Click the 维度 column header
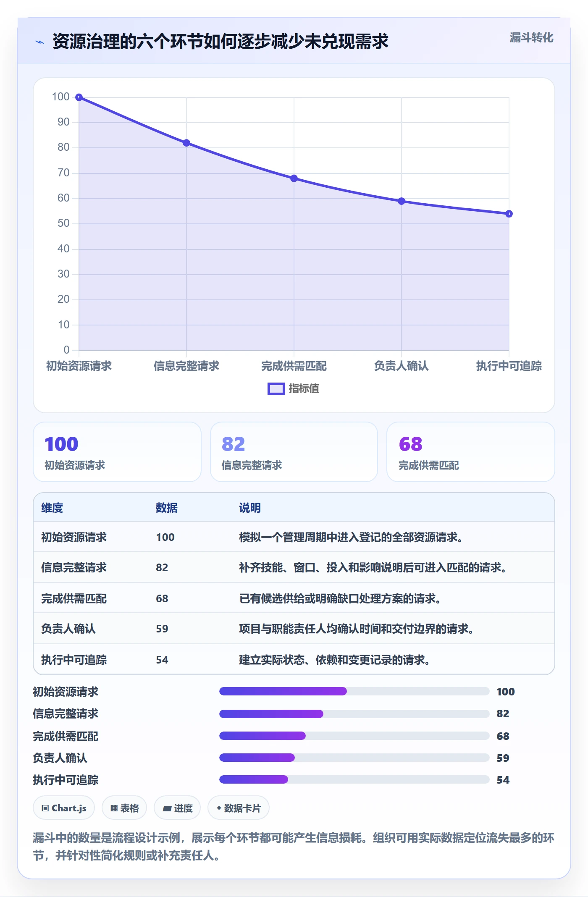This screenshot has height=897, width=588. (x=52, y=508)
